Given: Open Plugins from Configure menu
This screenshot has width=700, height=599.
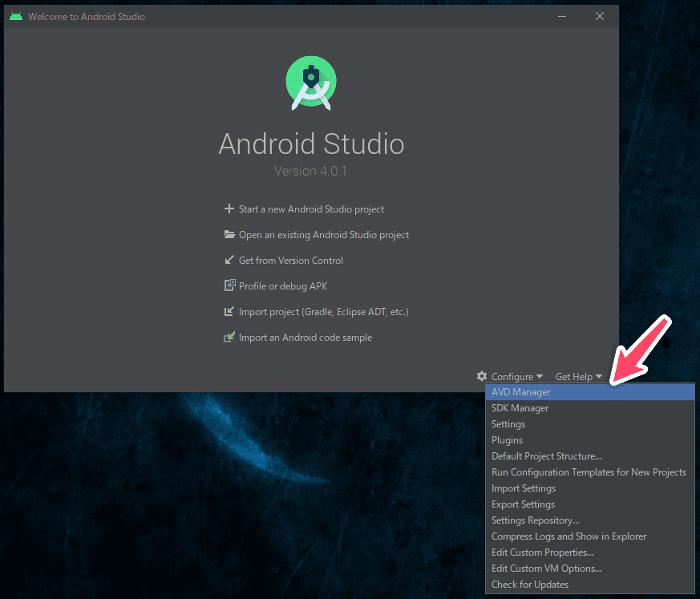Looking at the screenshot, I should (589, 440).
